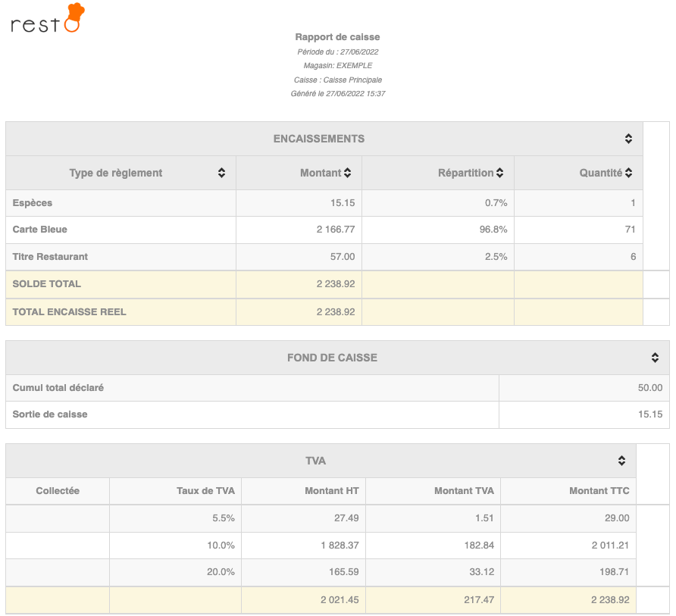676x616 pixels.
Task: Select the Carte Bleue row label
Action: [x=40, y=230]
